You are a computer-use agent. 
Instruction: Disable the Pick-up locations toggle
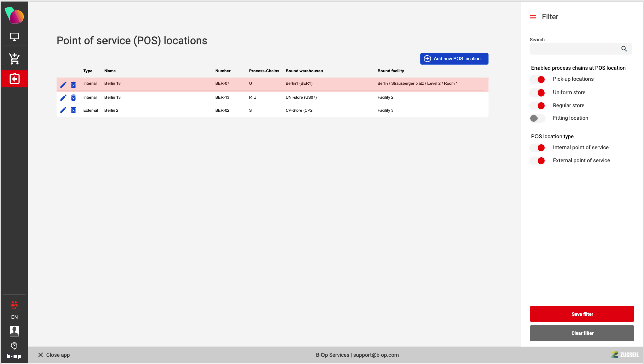pos(538,79)
